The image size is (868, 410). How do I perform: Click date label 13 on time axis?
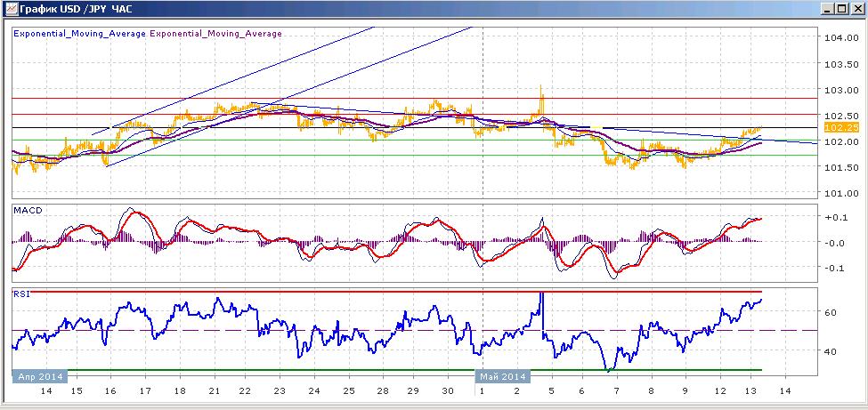click(750, 391)
